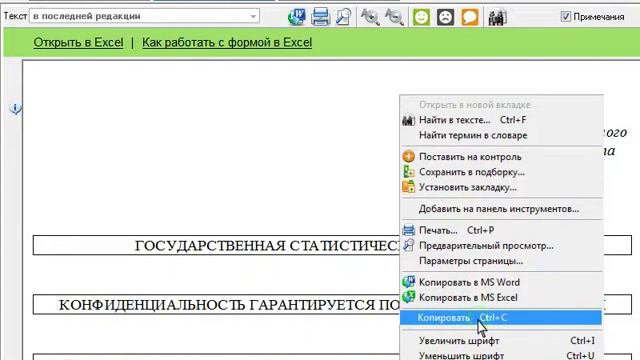This screenshot has width=640, height=360.
Task: Click the Find binoculars toolbar icon
Action: pyautogui.click(x=497, y=17)
